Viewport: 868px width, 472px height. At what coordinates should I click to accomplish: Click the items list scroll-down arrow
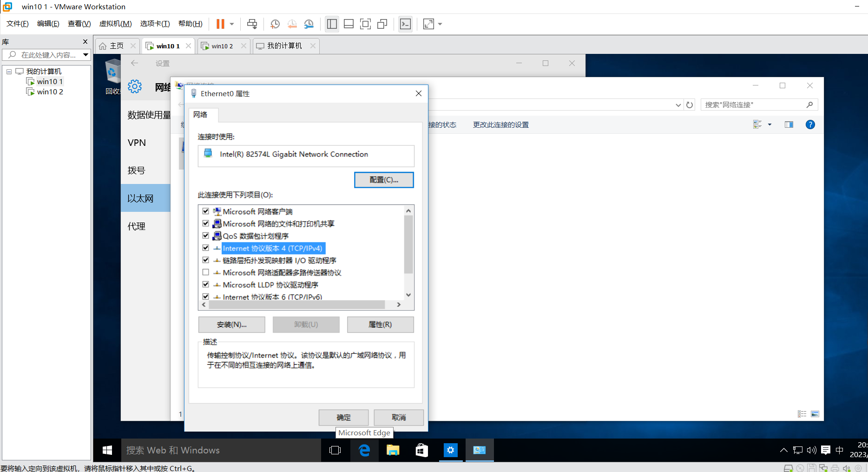pyautogui.click(x=408, y=295)
